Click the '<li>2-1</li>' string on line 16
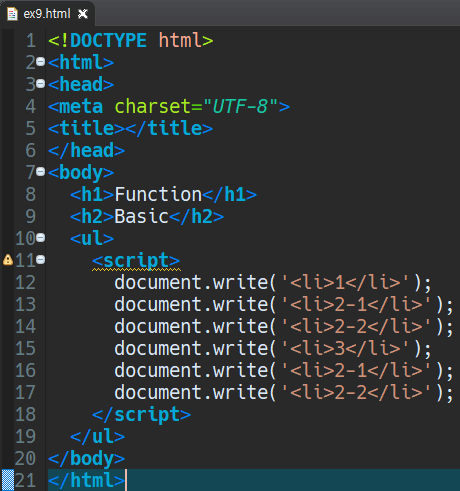 click(356, 371)
